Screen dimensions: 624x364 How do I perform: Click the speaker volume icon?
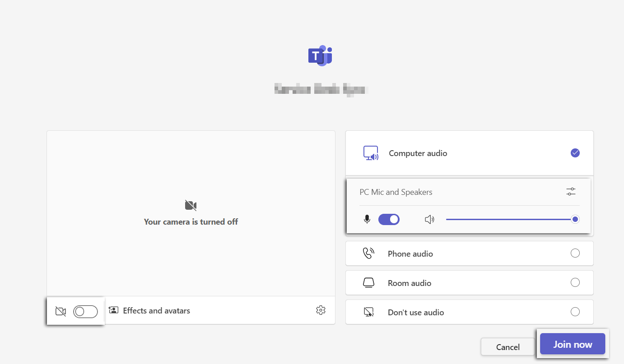[429, 220]
